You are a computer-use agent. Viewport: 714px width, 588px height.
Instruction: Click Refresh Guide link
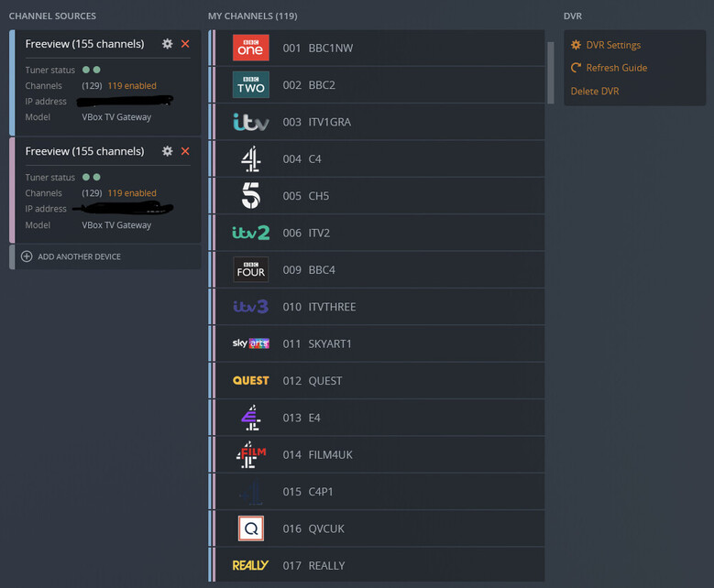[617, 68]
